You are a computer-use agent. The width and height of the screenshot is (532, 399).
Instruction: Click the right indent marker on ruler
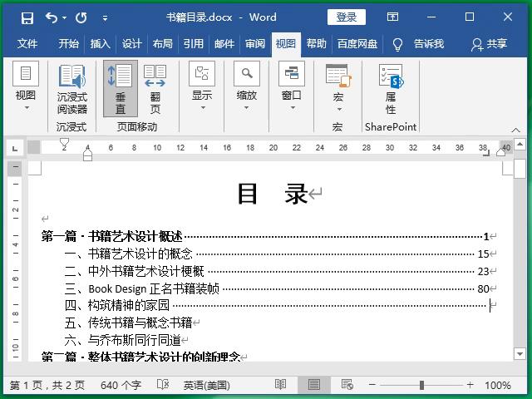pyautogui.click(x=500, y=153)
